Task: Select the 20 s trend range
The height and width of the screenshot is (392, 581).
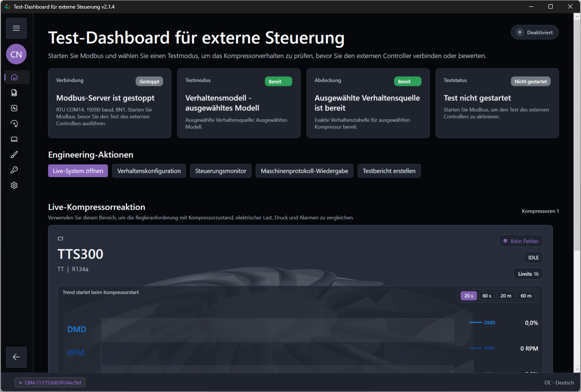Action: coord(469,296)
